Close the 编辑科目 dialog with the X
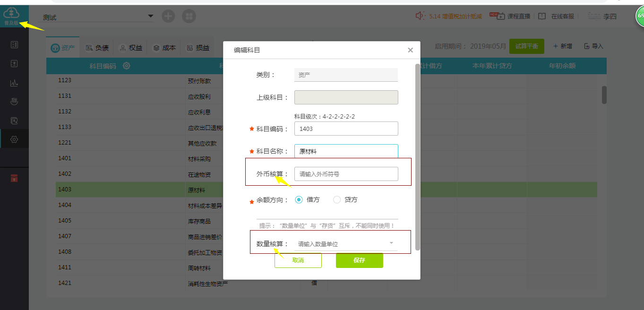The width and height of the screenshot is (644, 310). [410, 50]
